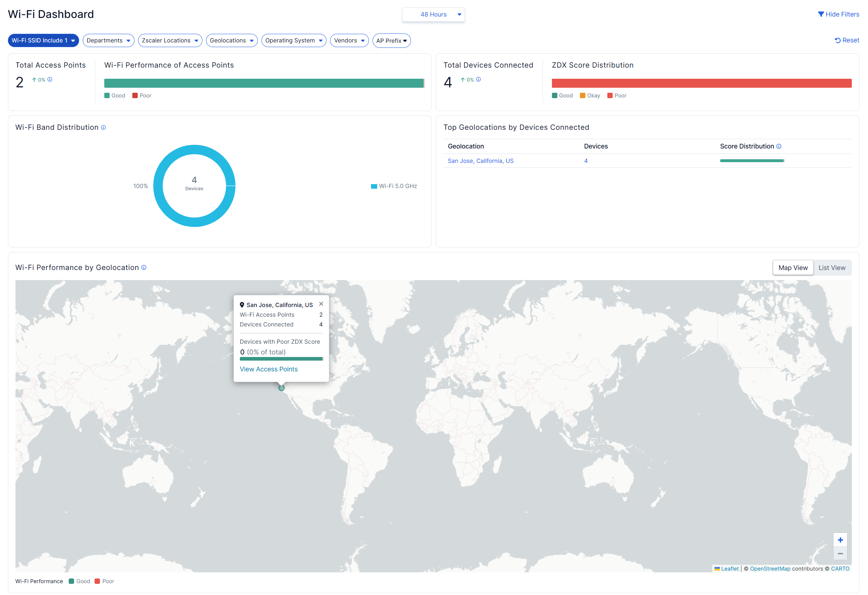Open View Access Points link in popup
The image size is (868, 595).
(x=269, y=369)
